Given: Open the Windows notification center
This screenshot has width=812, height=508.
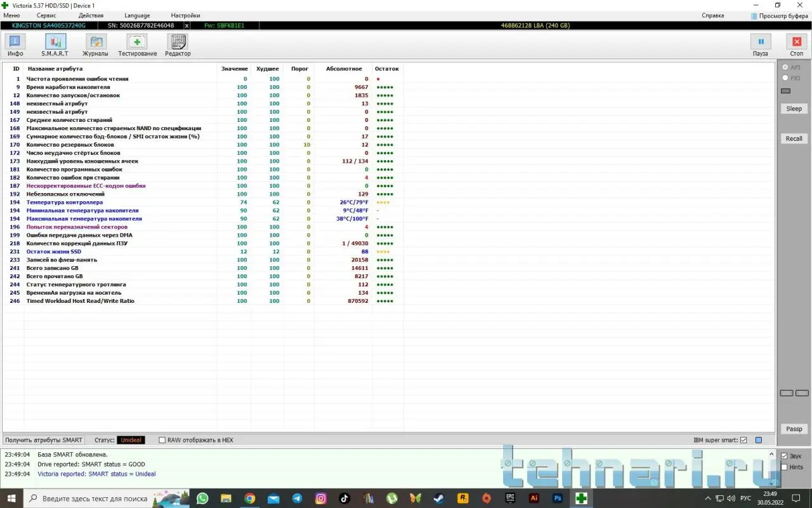Looking at the screenshot, I should pyautogui.click(x=797, y=498).
